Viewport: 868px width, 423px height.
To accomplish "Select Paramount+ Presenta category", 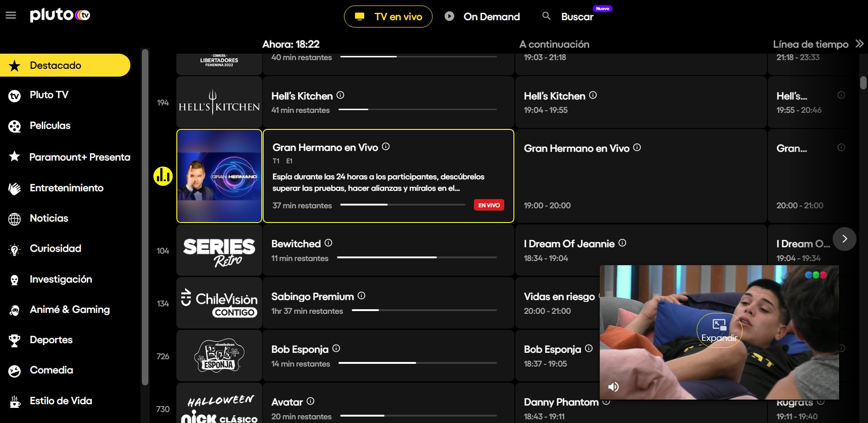I will tap(79, 157).
